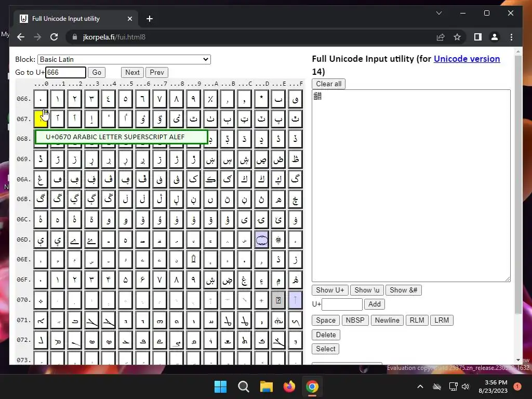This screenshot has height=399, width=532.
Task: Click the Show U+ button
Action: tap(330, 290)
